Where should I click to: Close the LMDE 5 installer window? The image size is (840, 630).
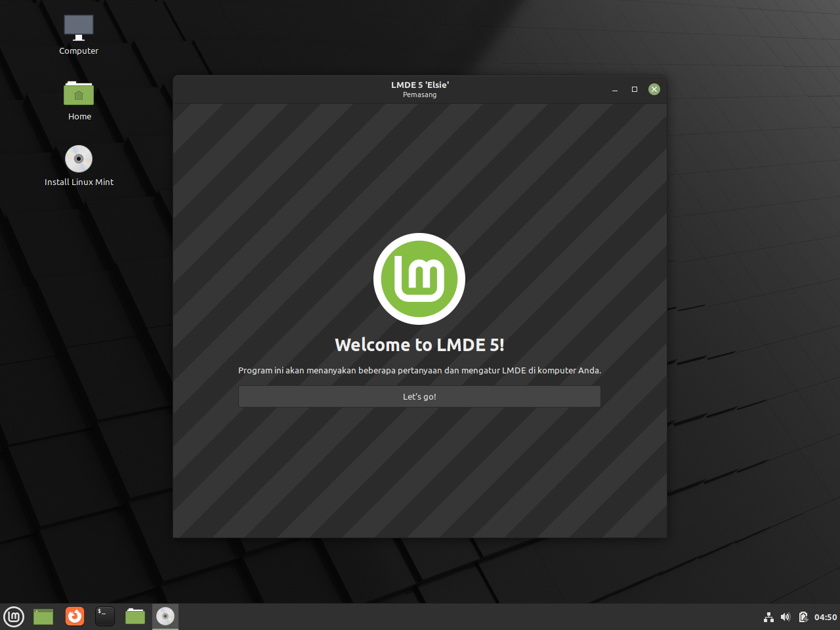[654, 89]
